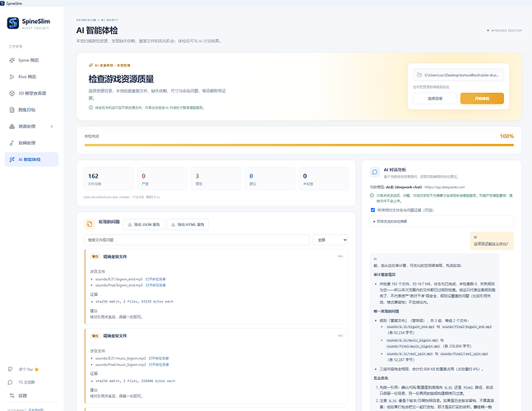This screenshot has width=532, height=411.
Task: Click the AI chat analysis bubble icon
Action: (375, 172)
